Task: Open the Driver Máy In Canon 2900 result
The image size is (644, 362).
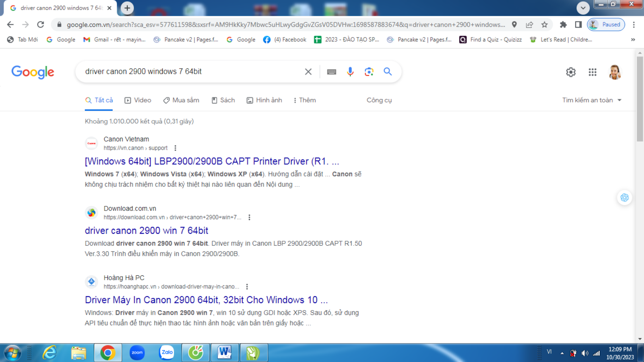Action: [206, 300]
